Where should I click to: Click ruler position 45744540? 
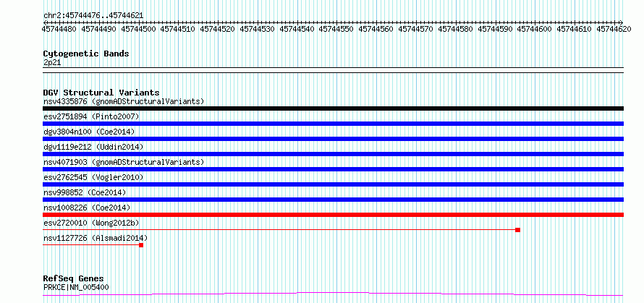[x=297, y=29]
